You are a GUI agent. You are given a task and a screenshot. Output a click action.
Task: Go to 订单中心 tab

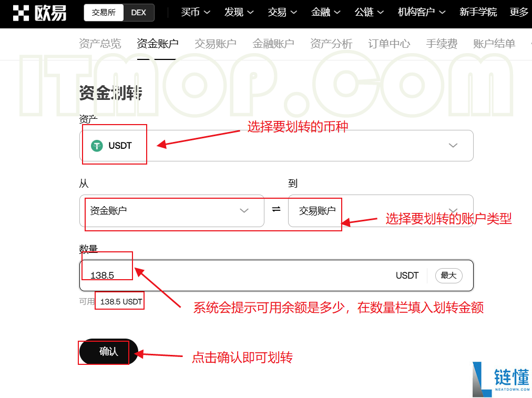pyautogui.click(x=389, y=44)
